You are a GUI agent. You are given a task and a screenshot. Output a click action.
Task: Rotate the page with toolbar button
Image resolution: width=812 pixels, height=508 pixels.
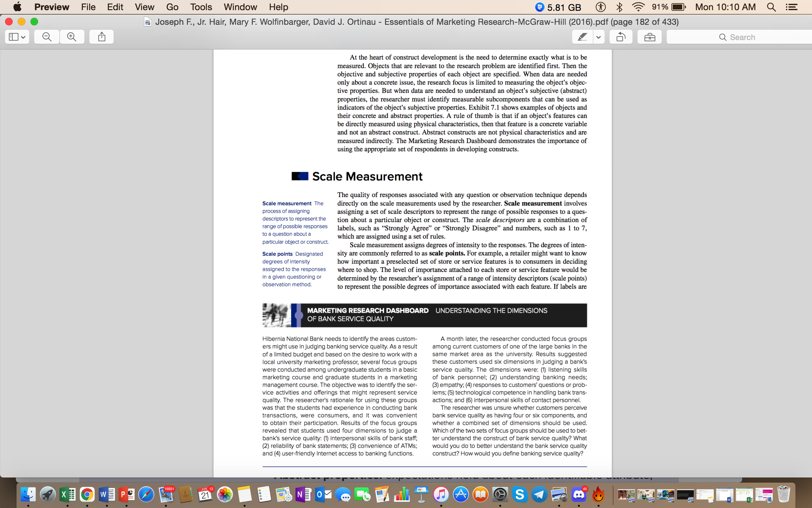tap(621, 37)
